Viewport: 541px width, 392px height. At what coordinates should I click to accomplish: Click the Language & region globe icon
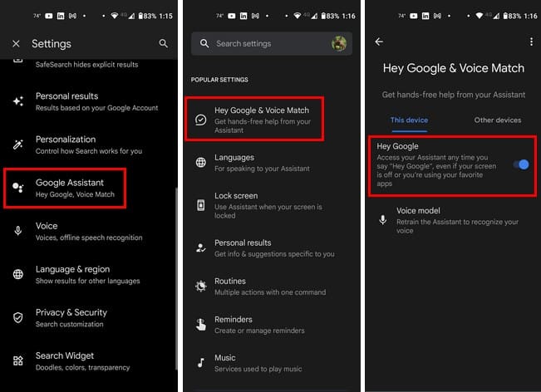click(x=18, y=274)
